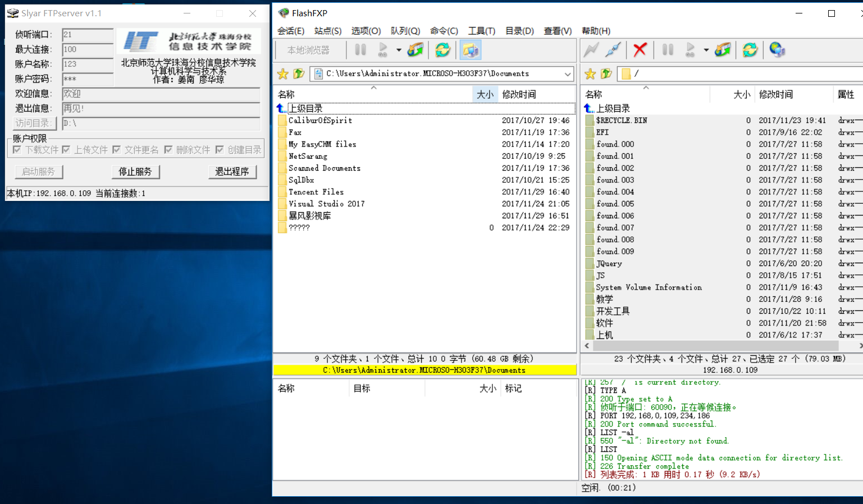The width and height of the screenshot is (863, 504).
Task: Click the folder icon beside System Volume Information
Action: 590,287
